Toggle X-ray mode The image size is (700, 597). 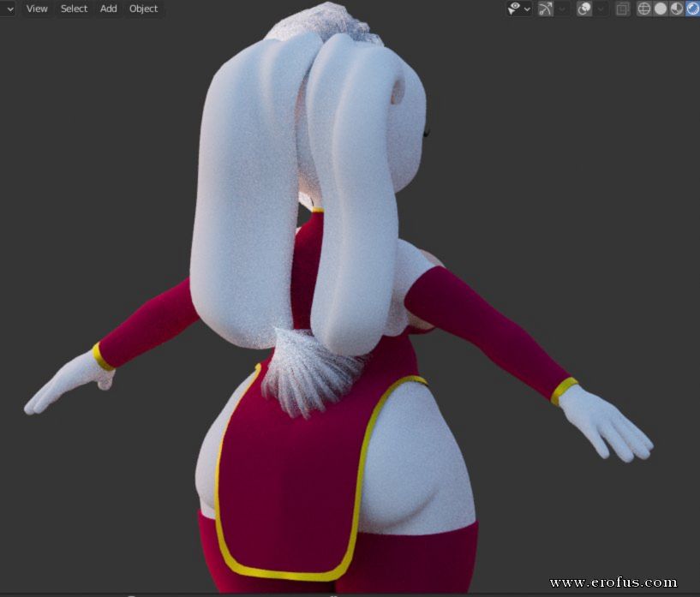coord(622,9)
